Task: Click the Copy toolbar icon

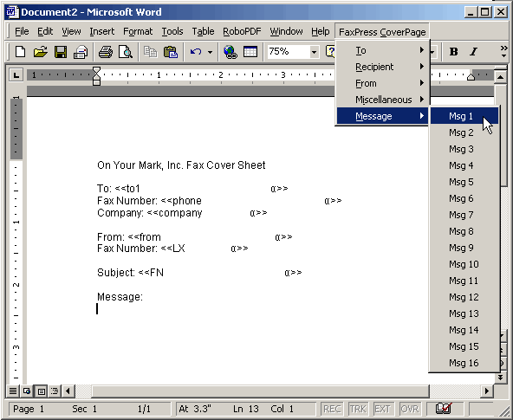Action: 151,52
